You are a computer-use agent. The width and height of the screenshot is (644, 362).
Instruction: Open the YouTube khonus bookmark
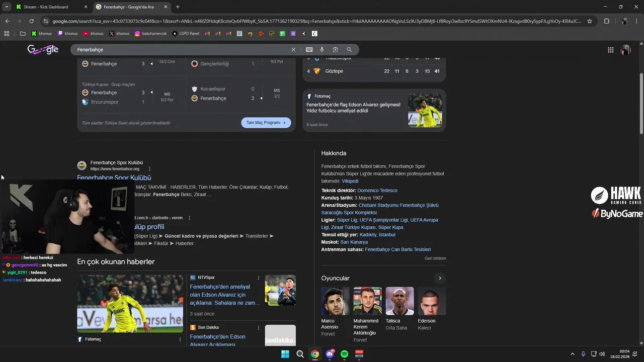93,34
